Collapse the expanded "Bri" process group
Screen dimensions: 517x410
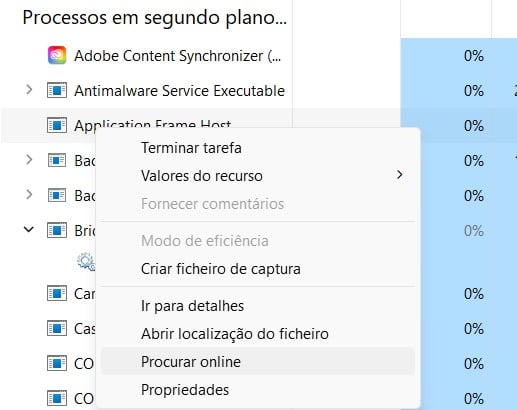pyautogui.click(x=29, y=229)
